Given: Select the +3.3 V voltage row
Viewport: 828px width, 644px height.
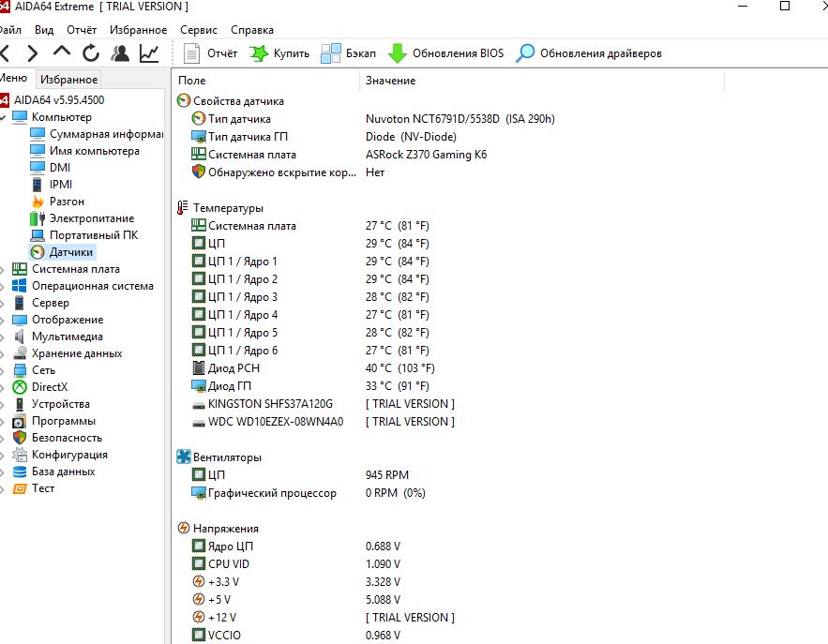Looking at the screenshot, I should click(295, 582).
